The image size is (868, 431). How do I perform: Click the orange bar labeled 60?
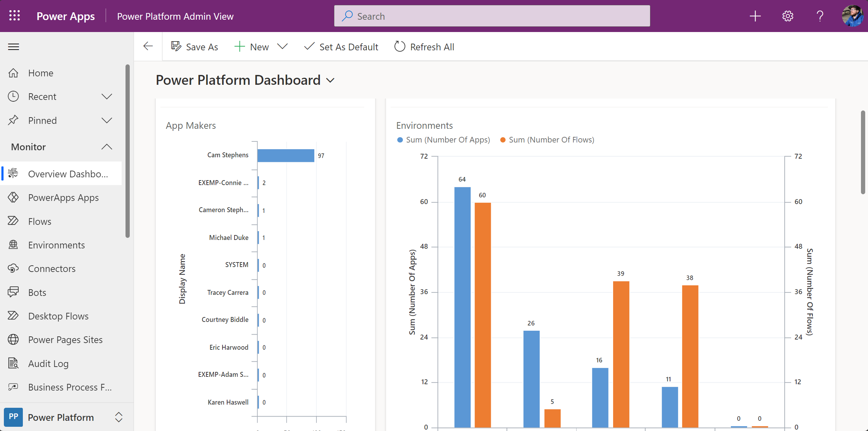coord(483,315)
